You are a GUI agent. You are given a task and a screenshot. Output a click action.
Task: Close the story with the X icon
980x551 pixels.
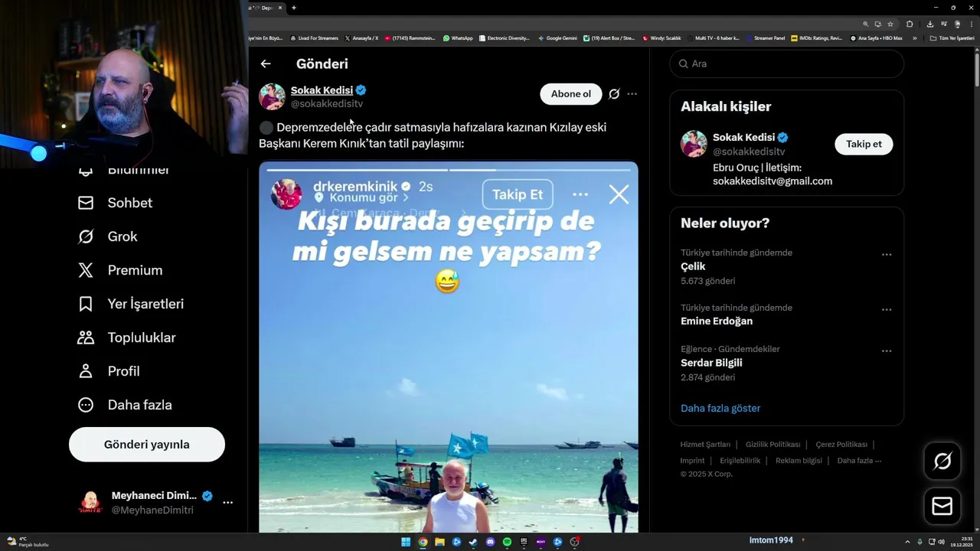coord(619,194)
